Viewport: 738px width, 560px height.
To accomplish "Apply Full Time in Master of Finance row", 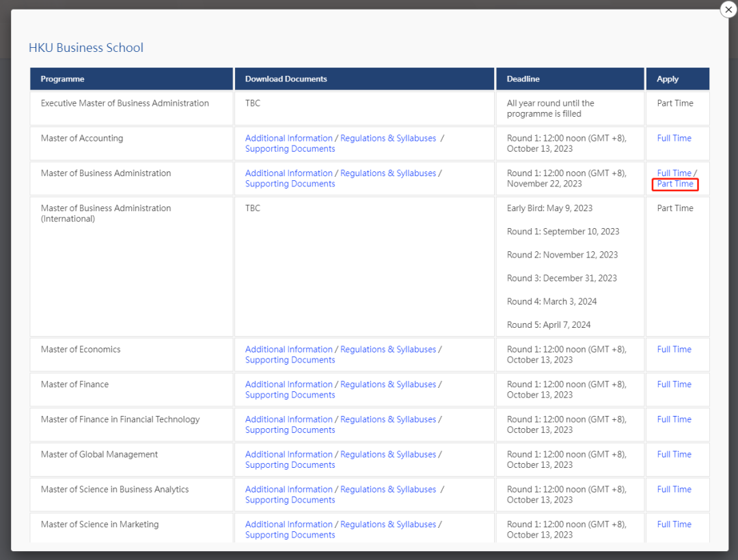I will click(674, 384).
